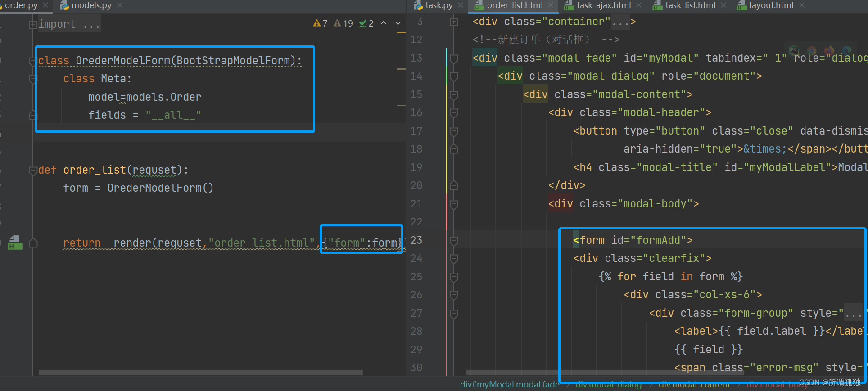Collapse the modal-body div on line 21
The width and height of the screenshot is (868, 391).
454,204
